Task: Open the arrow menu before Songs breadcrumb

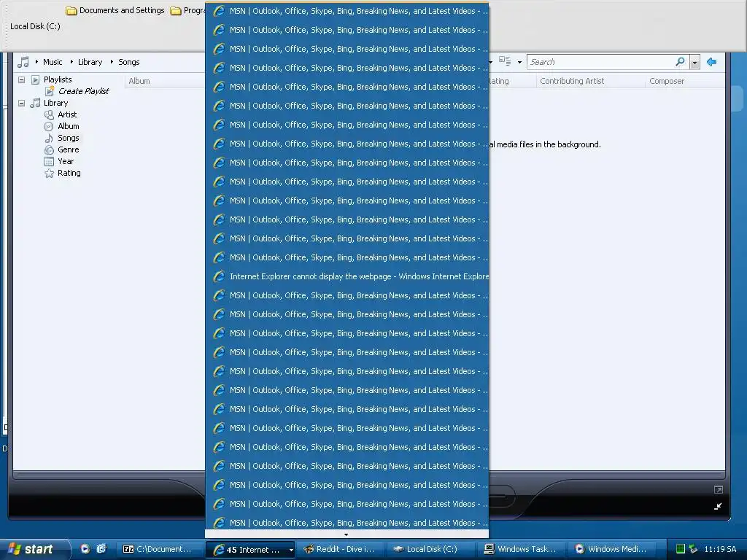Action: coord(112,62)
